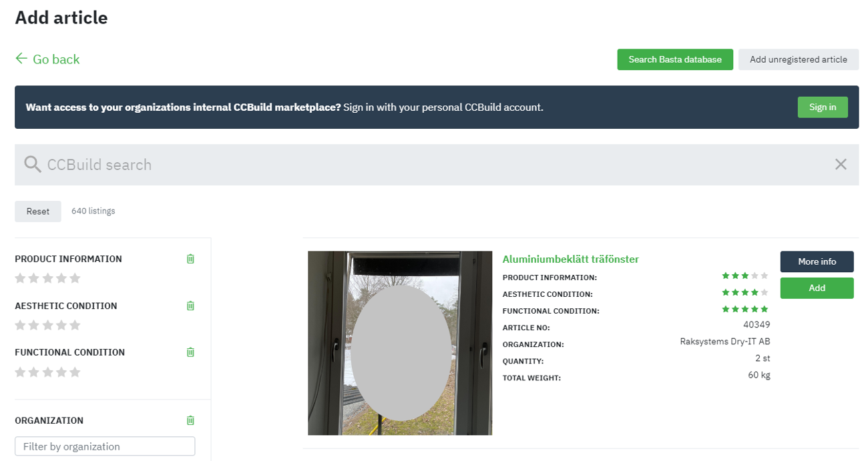This screenshot has height=461, width=868.
Task: Clear the Functional Condition filter with trash icon
Action: pos(190,352)
